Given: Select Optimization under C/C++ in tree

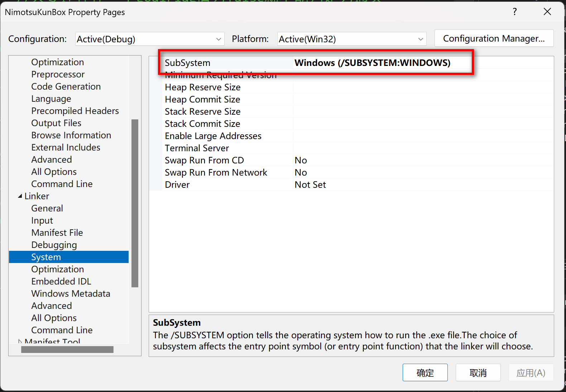Looking at the screenshot, I should coord(57,62).
